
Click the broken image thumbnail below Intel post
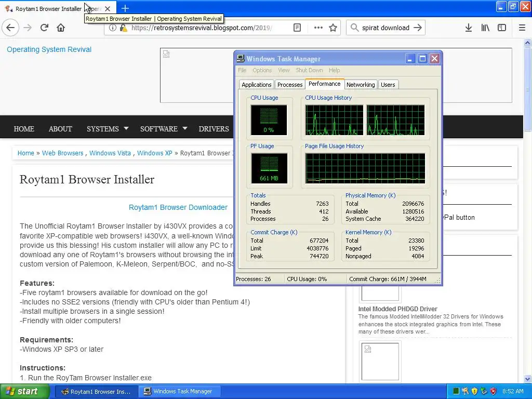[x=380, y=362]
